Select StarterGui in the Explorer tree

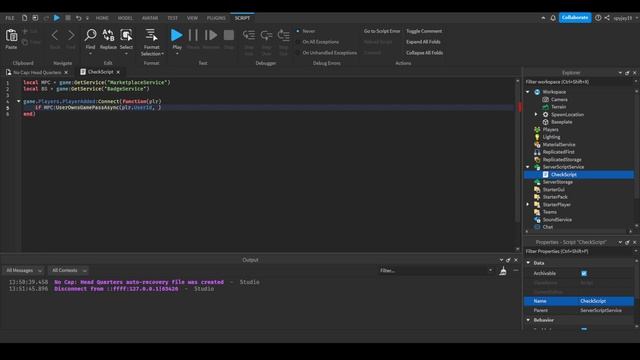(553, 190)
